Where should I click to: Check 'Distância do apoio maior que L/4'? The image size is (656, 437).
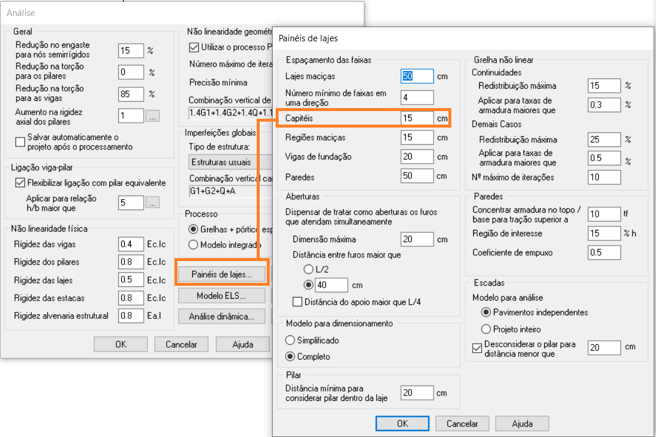tap(298, 302)
